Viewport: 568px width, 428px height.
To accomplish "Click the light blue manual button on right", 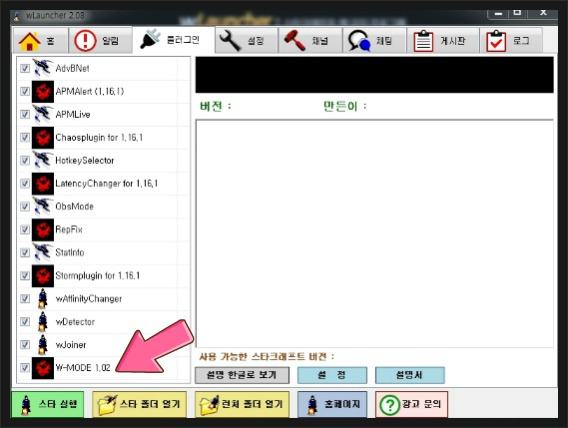I will pyautogui.click(x=410, y=375).
